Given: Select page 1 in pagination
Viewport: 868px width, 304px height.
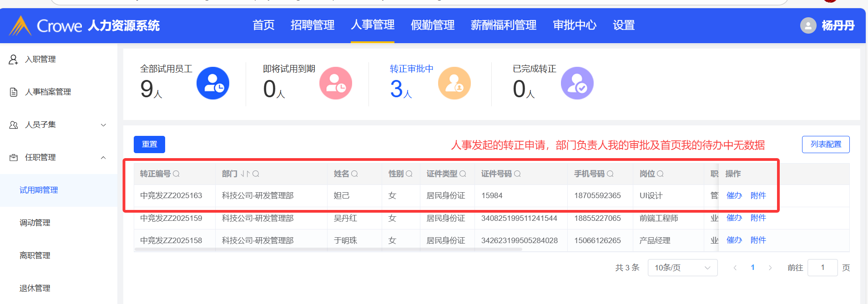Looking at the screenshot, I should pyautogui.click(x=752, y=268).
